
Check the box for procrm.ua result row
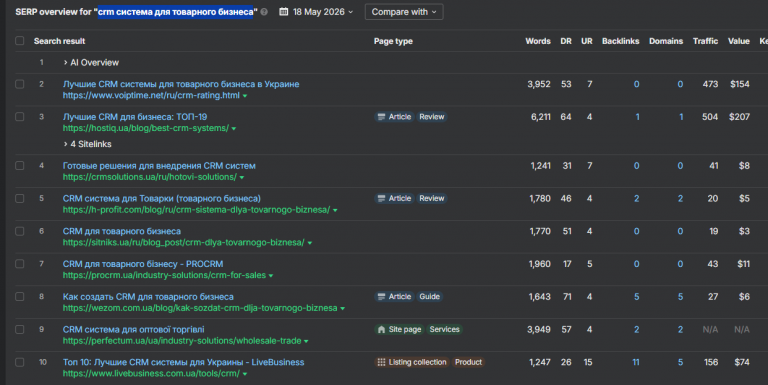pyautogui.click(x=20, y=264)
